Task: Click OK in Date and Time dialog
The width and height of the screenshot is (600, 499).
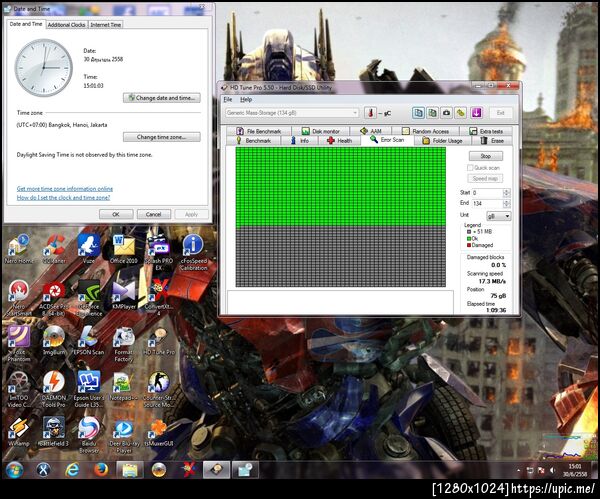Action: 116,214
